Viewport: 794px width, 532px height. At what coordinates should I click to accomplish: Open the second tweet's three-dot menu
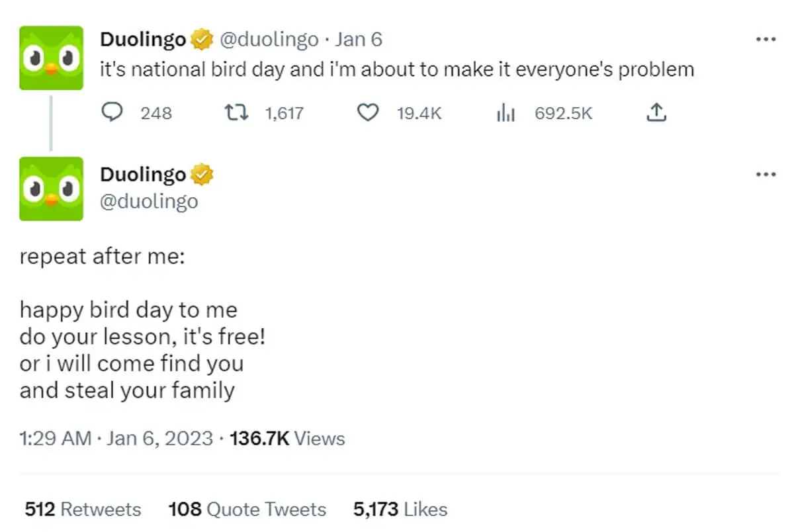[x=765, y=175]
